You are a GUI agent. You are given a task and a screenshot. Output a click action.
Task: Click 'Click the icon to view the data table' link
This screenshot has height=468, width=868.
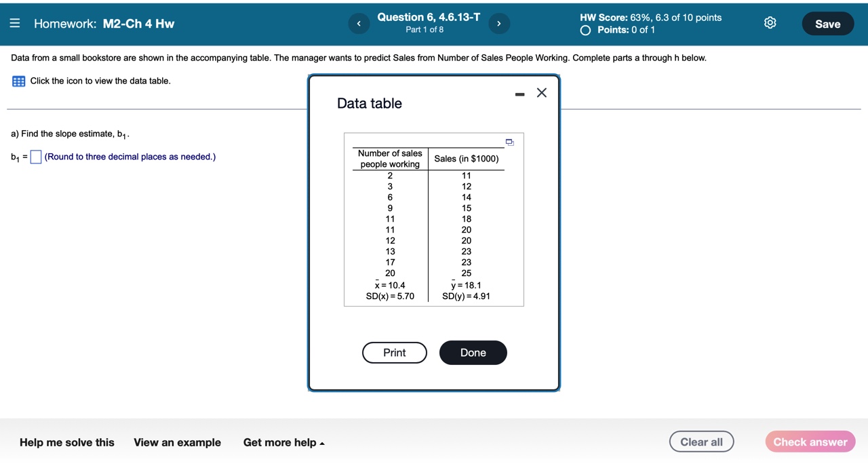[100, 81]
